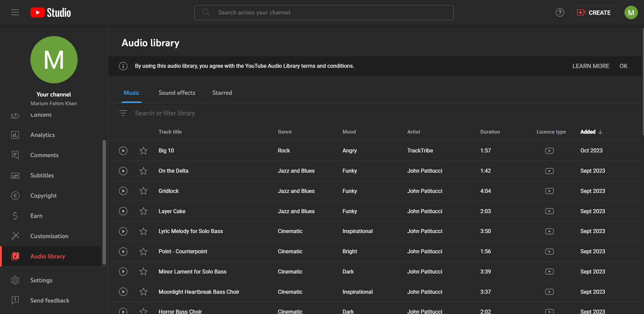
Task: Switch to the Starred tab
Action: pyautogui.click(x=222, y=93)
